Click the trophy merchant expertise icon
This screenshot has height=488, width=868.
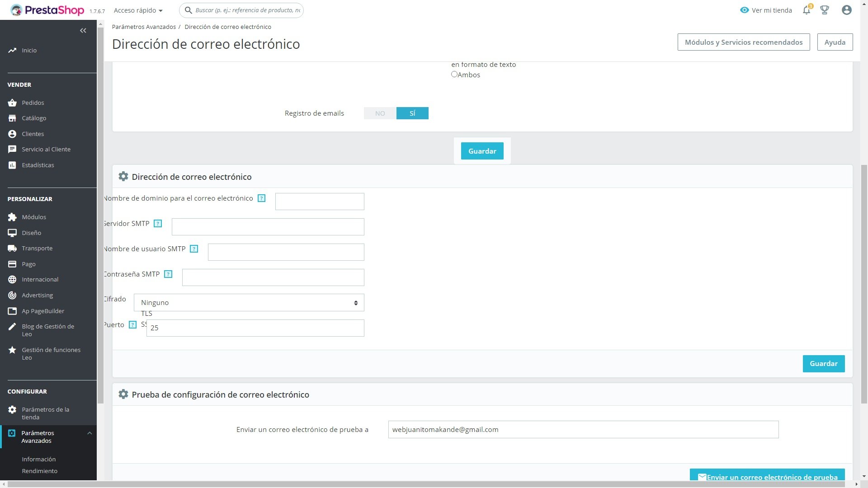[x=825, y=10]
